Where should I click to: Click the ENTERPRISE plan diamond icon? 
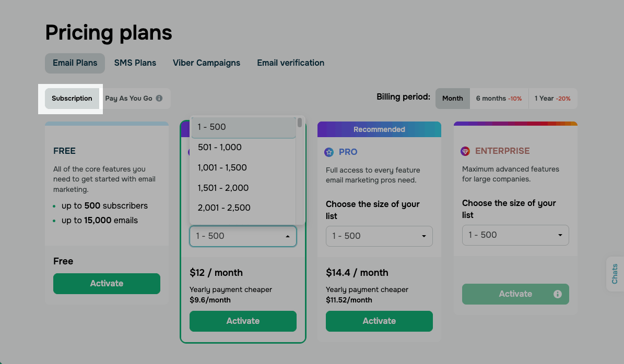point(465,151)
